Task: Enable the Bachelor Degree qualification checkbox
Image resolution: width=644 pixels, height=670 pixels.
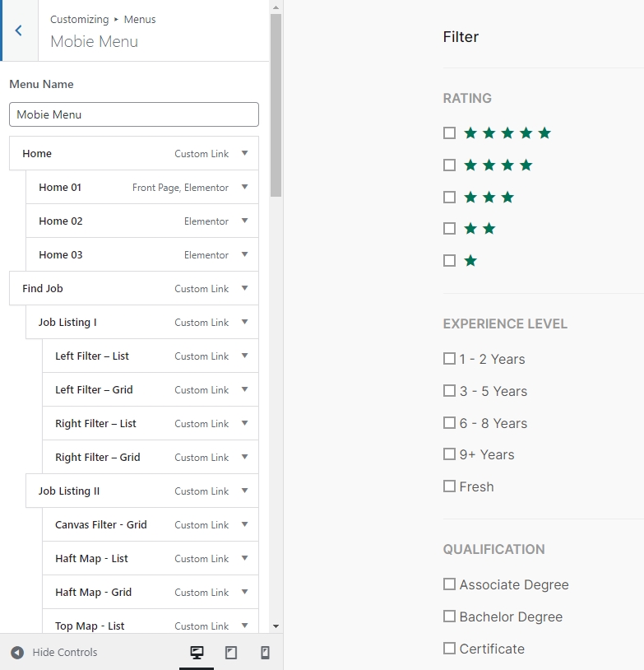Action: (x=449, y=616)
